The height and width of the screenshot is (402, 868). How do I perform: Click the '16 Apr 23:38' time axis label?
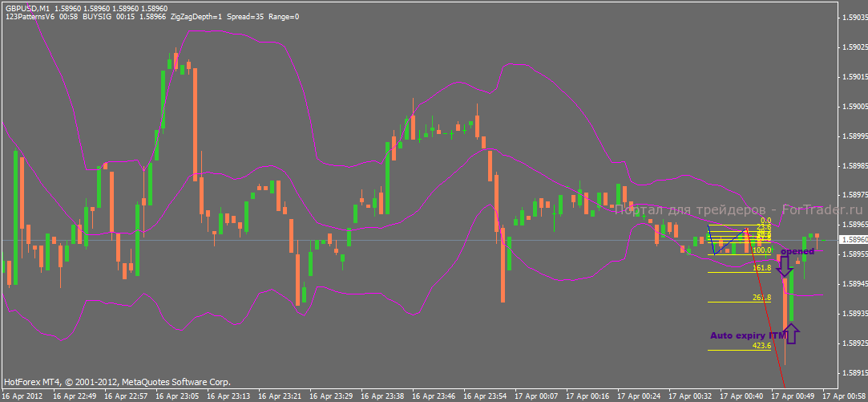382,397
